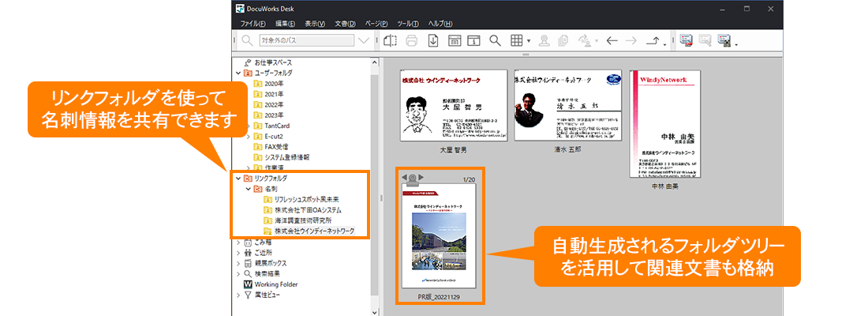
Task: Open the 2023年 folder
Action: point(275,115)
